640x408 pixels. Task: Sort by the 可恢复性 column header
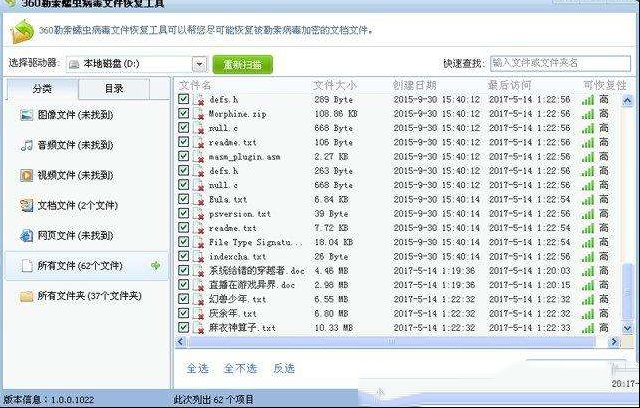[x=605, y=85]
